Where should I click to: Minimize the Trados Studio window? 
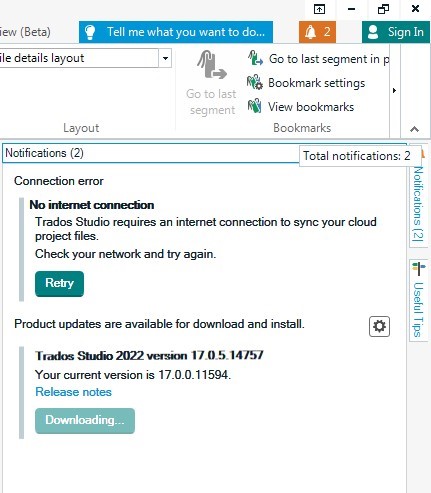pos(351,9)
